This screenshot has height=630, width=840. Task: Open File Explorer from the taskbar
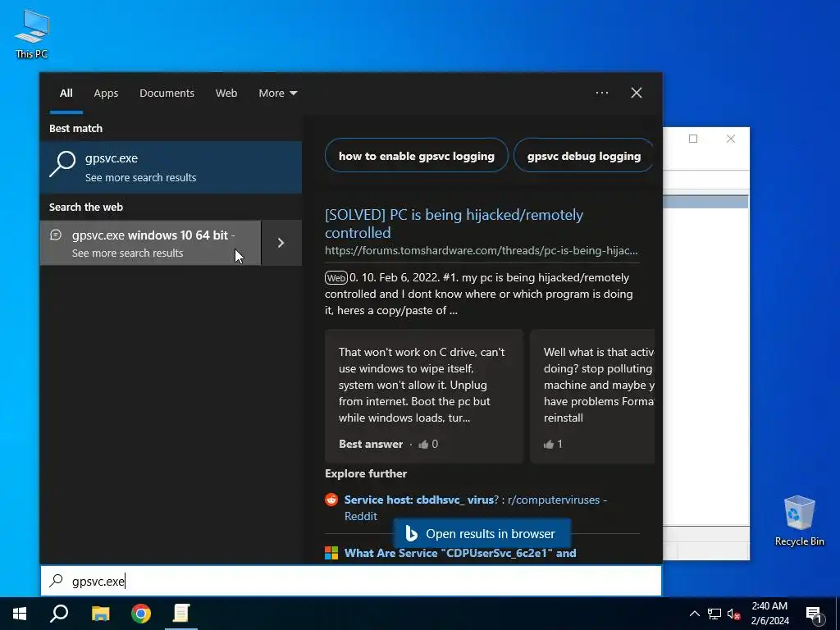100,614
